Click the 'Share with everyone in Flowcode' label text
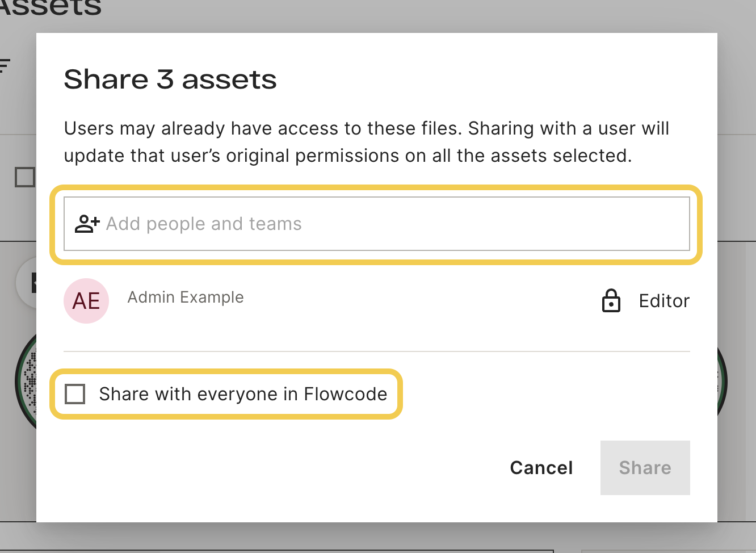The height and width of the screenshot is (553, 756). (x=243, y=394)
